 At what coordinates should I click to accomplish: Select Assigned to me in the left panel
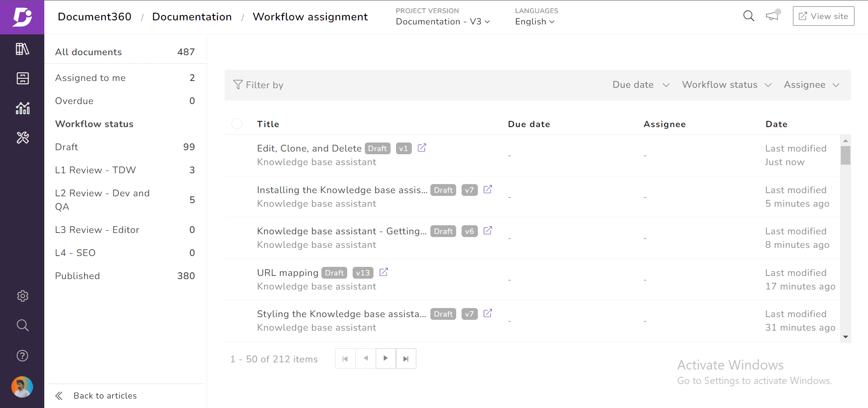tap(90, 78)
